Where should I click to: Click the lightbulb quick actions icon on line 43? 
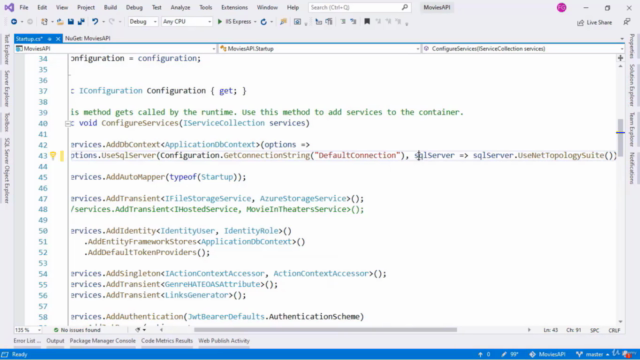click(53, 155)
